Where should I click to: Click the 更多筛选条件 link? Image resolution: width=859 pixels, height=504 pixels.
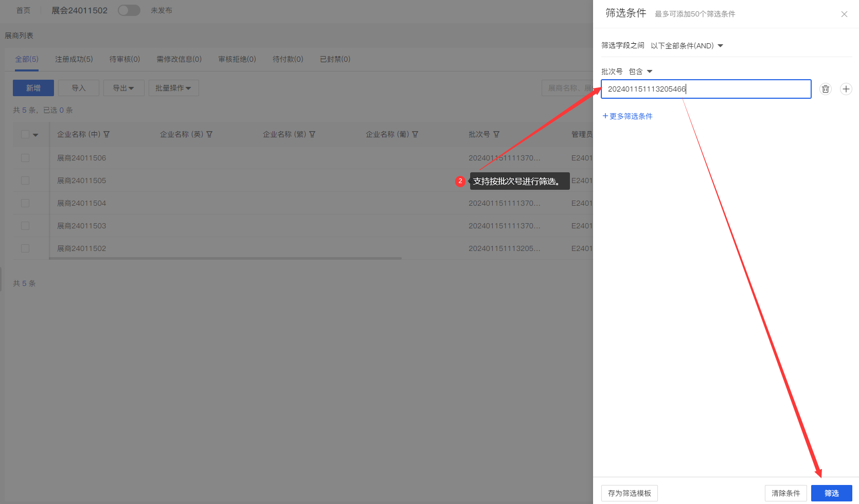coord(628,116)
